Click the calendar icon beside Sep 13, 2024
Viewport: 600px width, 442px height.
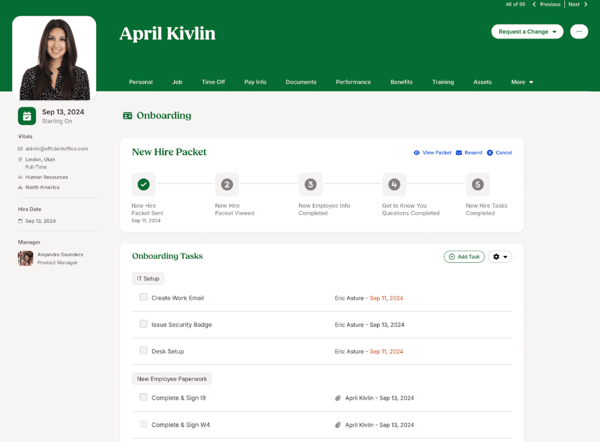(27, 116)
